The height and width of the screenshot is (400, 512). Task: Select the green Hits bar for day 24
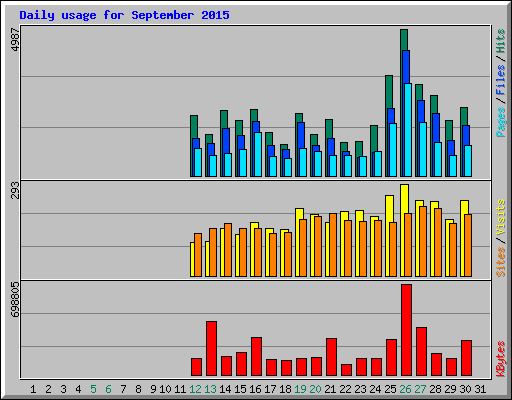374,138
